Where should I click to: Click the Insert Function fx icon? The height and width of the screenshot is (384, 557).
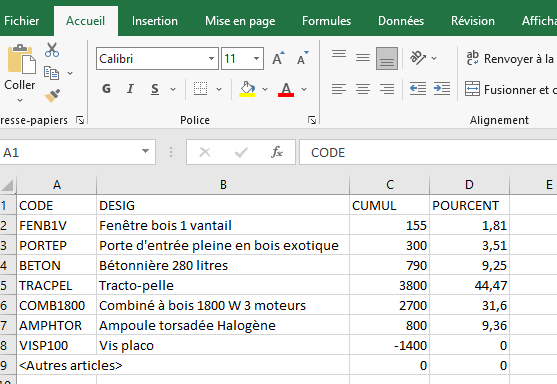[277, 152]
